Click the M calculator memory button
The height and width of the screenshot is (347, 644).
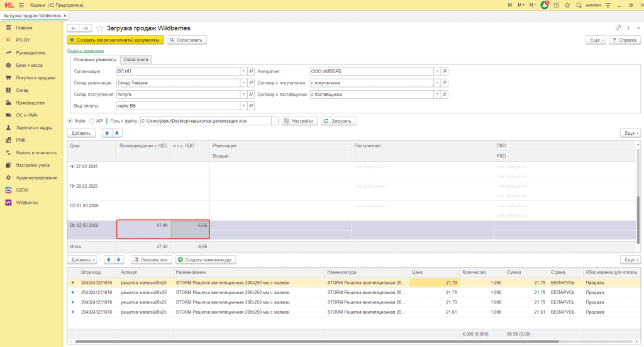click(509, 5)
